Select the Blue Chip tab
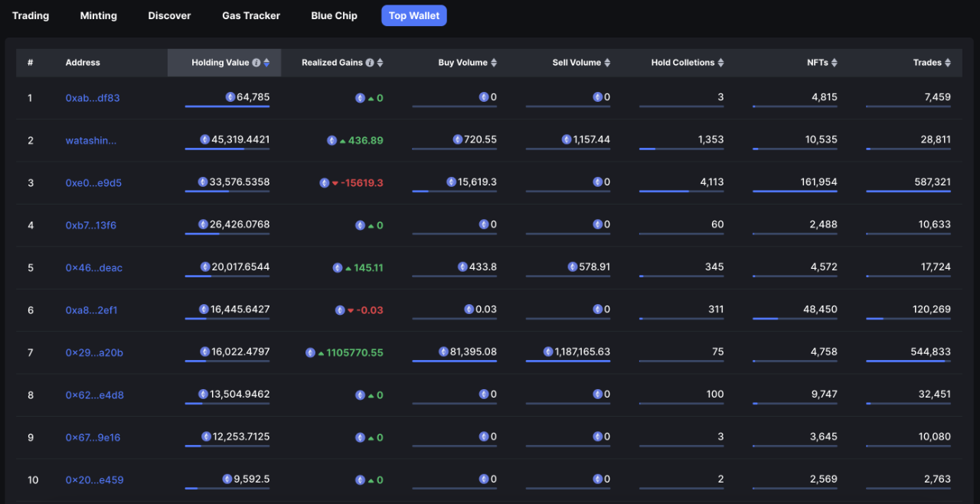980x504 pixels. tap(334, 15)
